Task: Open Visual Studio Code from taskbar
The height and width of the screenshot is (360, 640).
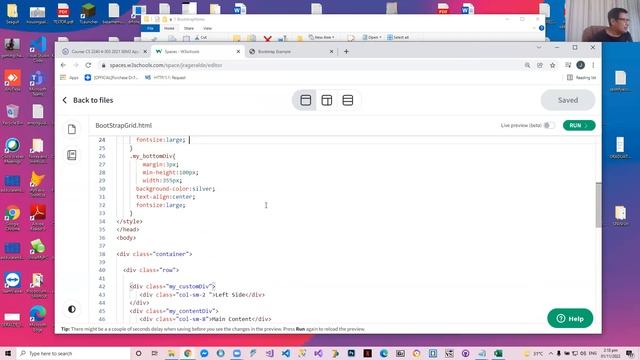Action: (x=286, y=353)
